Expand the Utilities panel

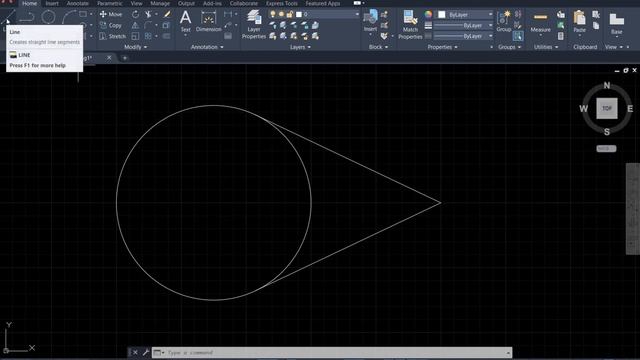click(x=546, y=47)
